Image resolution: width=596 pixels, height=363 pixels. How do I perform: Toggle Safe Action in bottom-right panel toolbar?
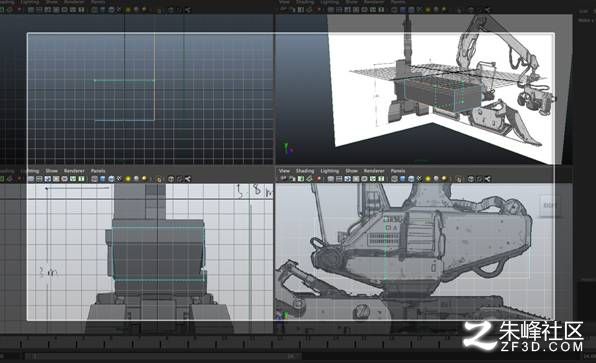click(x=372, y=179)
